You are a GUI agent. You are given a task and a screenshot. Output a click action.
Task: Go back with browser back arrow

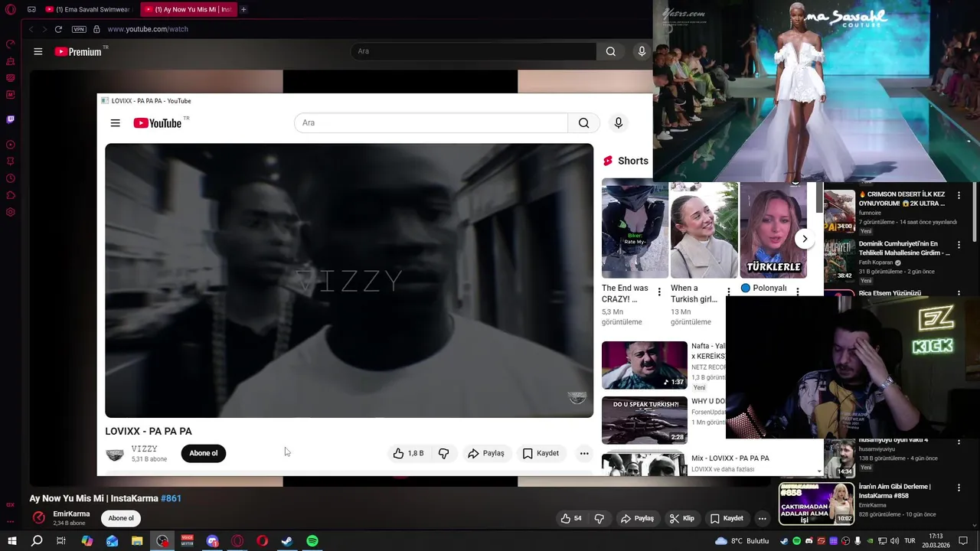[31, 29]
